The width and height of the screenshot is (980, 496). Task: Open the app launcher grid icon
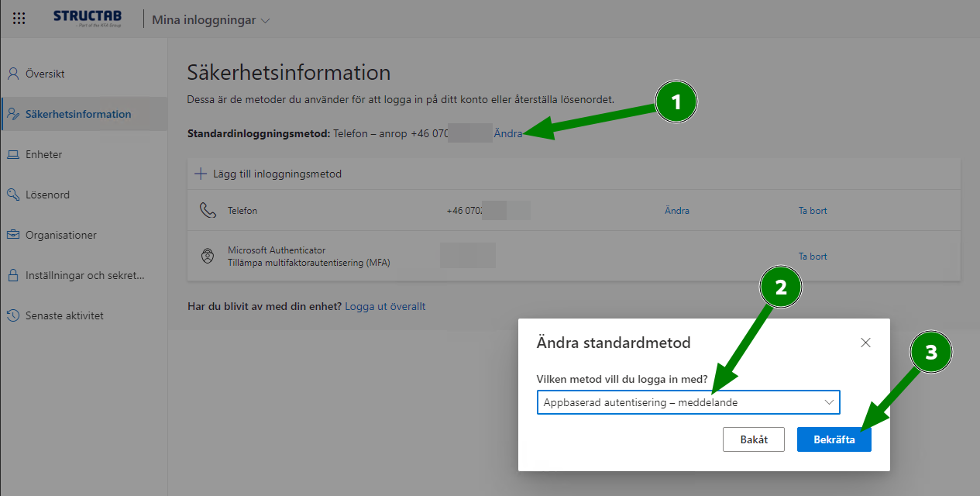(x=19, y=19)
